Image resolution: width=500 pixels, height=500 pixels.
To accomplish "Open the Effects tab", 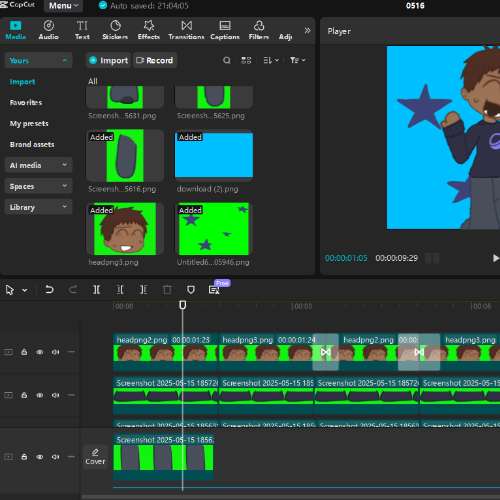I will [x=149, y=30].
